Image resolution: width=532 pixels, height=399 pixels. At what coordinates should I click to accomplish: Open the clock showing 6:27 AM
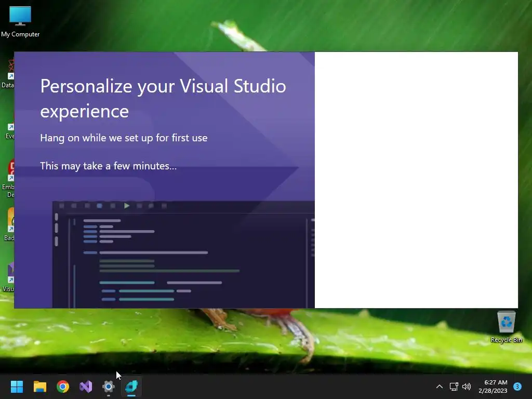point(493,387)
